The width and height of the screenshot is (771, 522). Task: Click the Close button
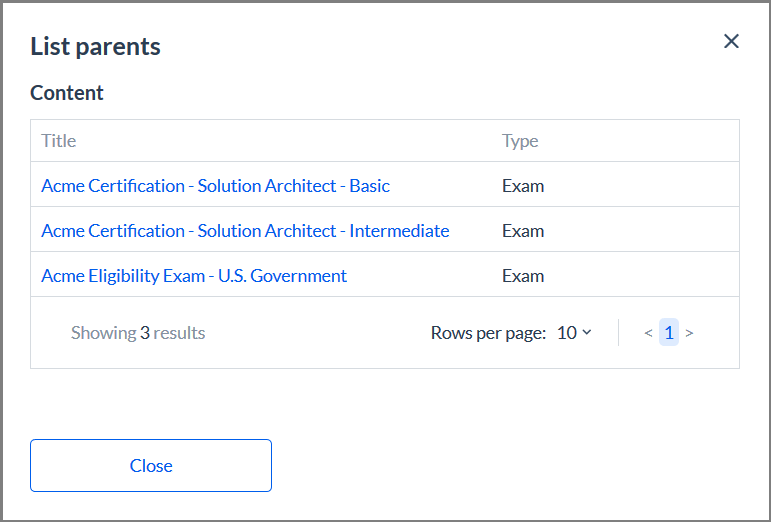point(151,465)
